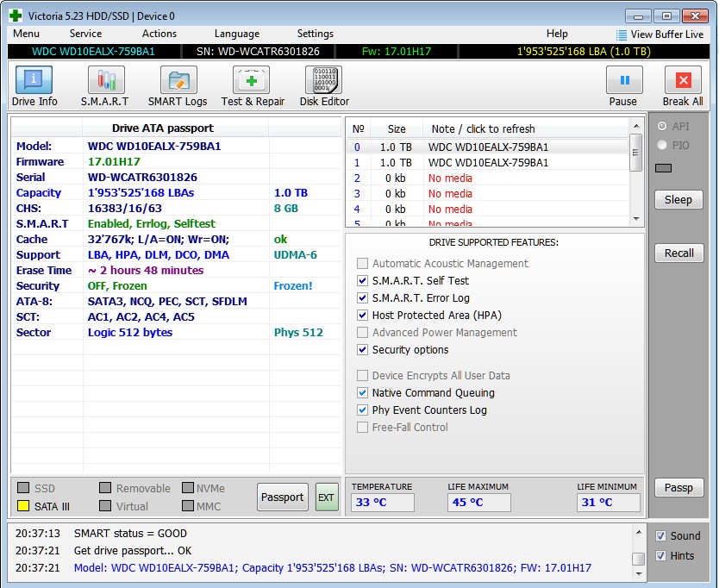This screenshot has width=719, height=588.
Task: Open the Menu menu
Action: [26, 34]
